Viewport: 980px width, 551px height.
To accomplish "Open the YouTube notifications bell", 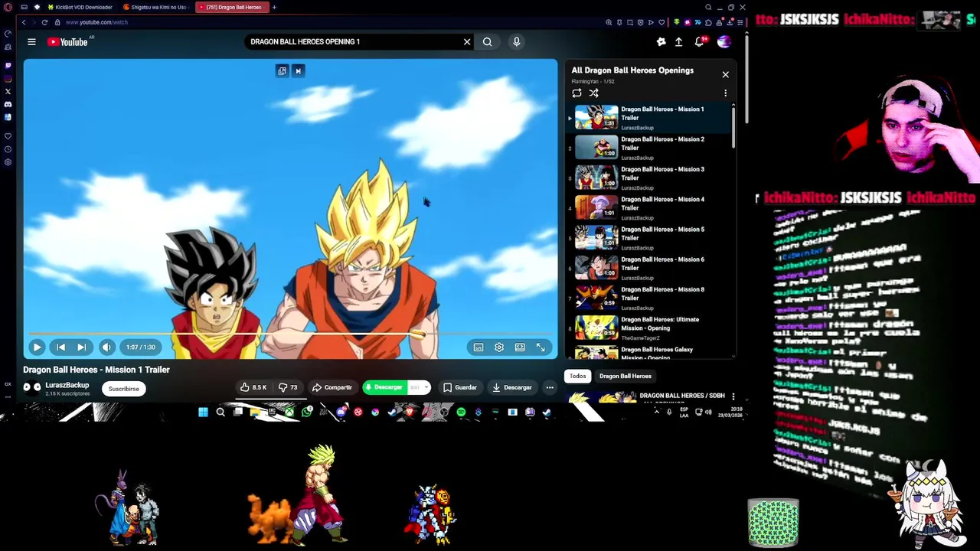I will (699, 42).
